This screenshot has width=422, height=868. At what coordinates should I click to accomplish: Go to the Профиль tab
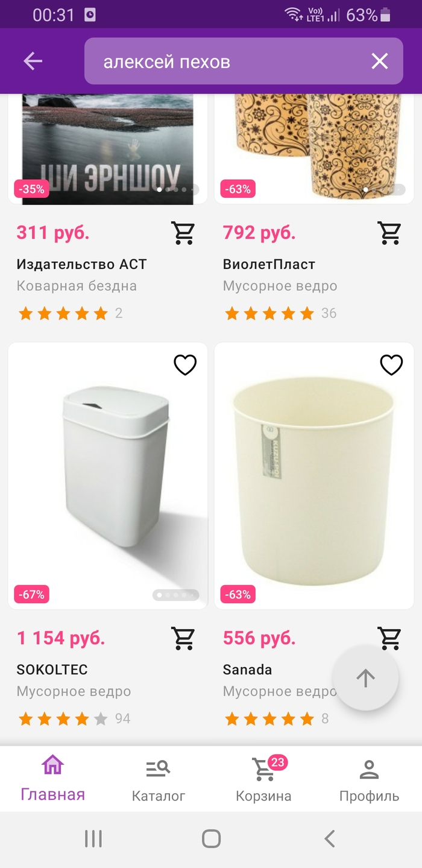[369, 779]
